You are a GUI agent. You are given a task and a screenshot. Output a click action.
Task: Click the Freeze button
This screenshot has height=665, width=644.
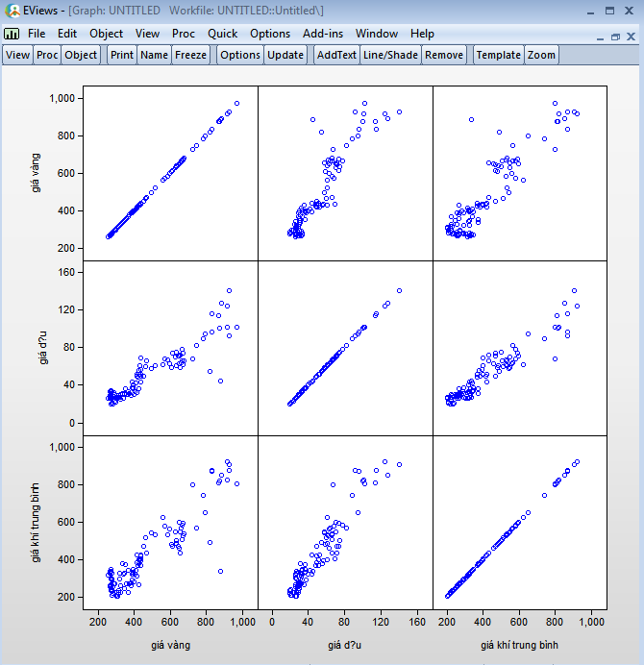coord(190,55)
